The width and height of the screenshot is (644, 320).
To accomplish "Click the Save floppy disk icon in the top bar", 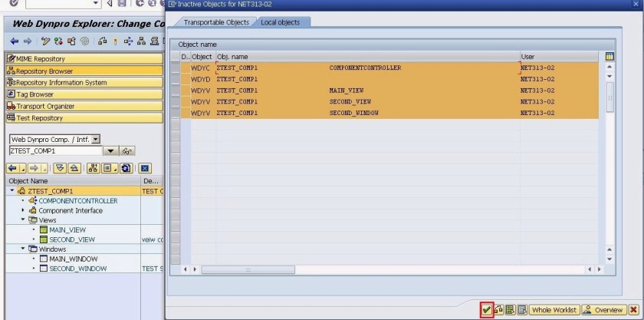I will (x=122, y=3).
